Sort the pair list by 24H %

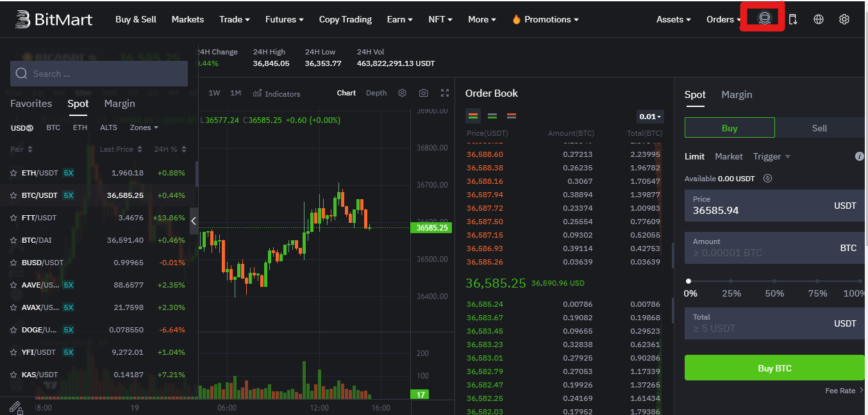coord(170,149)
